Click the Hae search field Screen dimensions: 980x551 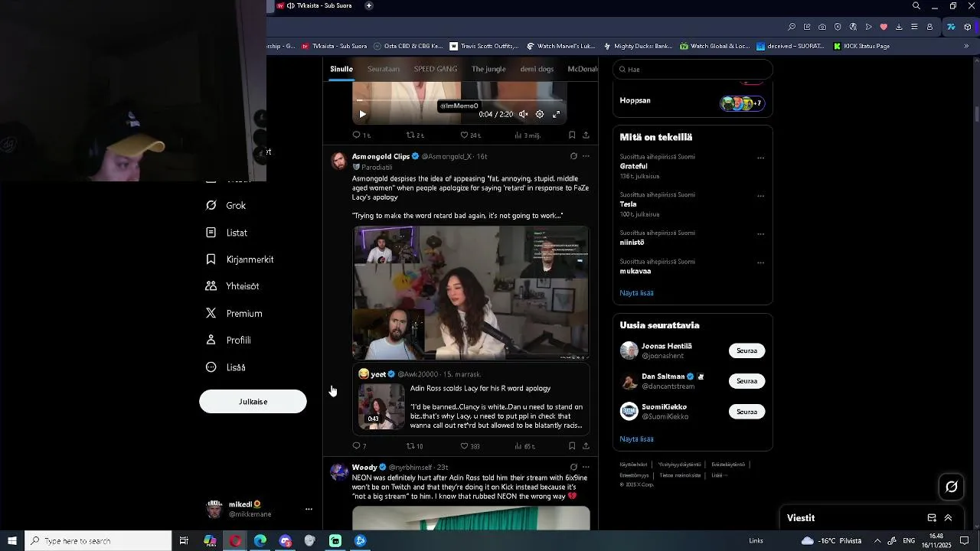(693, 69)
